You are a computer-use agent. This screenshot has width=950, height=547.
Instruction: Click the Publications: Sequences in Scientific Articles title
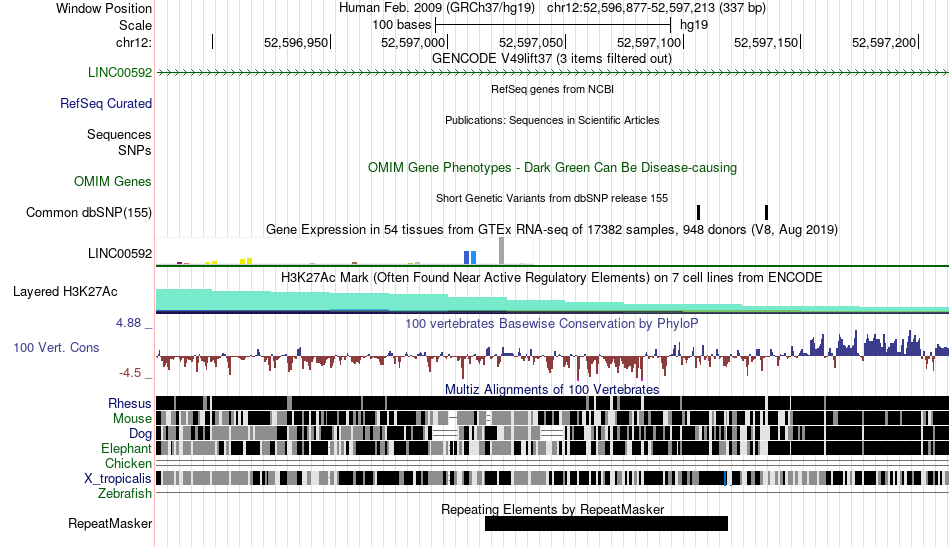pyautogui.click(x=552, y=121)
